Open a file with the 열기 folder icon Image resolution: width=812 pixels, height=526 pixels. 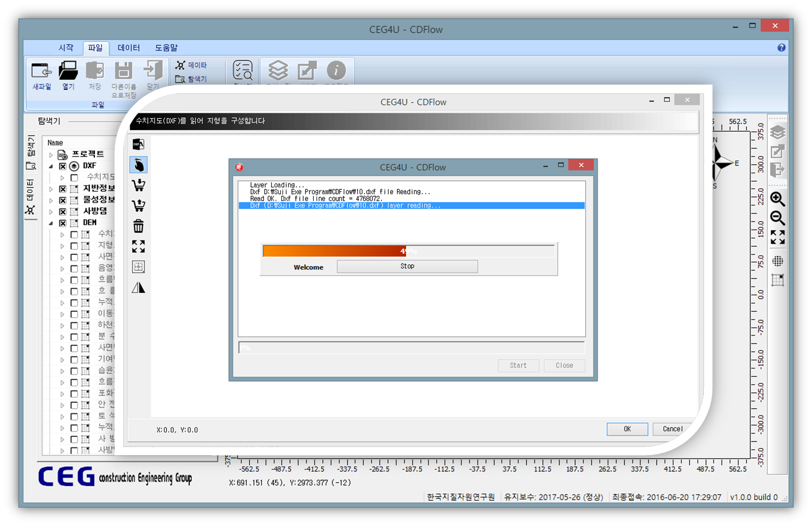[68, 71]
